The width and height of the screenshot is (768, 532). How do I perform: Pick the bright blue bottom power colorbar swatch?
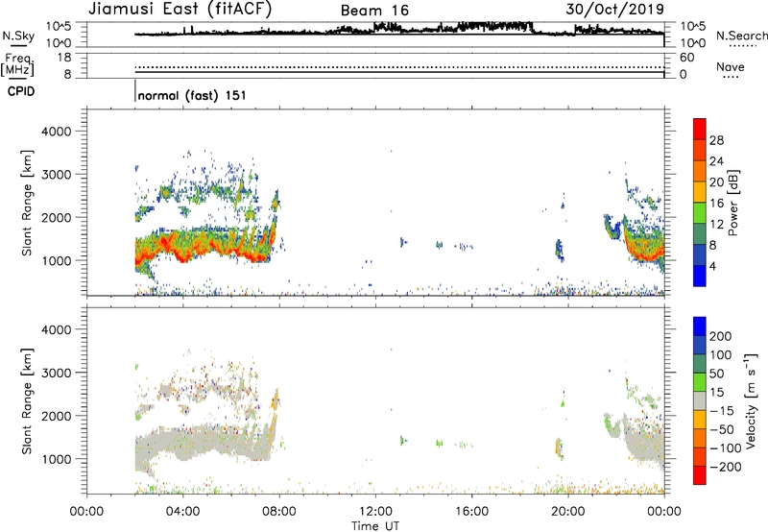700,276
